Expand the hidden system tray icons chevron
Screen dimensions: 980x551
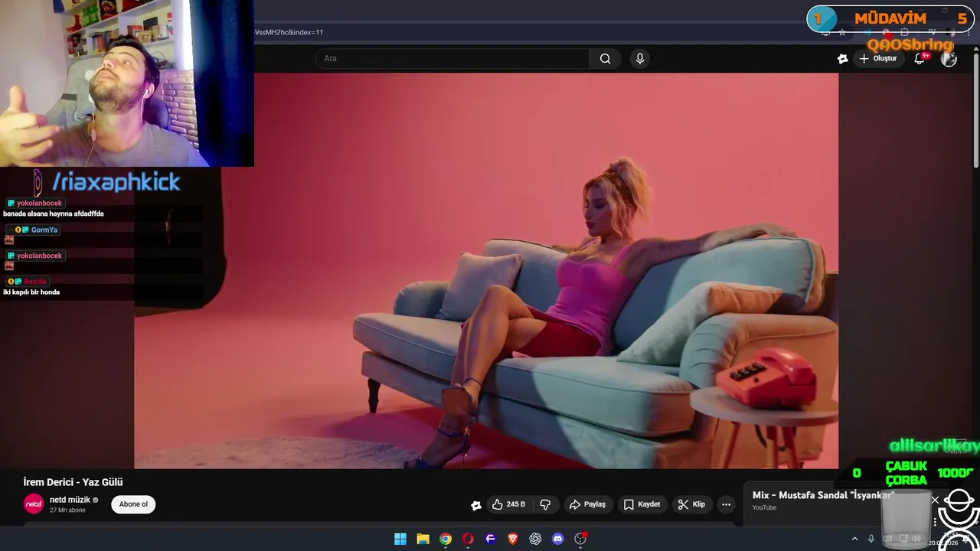click(x=855, y=539)
